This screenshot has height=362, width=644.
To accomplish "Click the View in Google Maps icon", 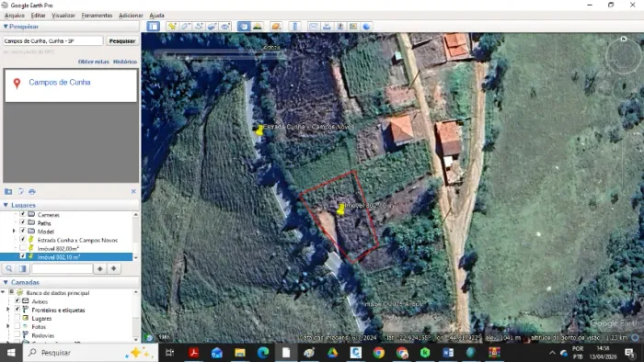I will pyautogui.click(x=352, y=27).
